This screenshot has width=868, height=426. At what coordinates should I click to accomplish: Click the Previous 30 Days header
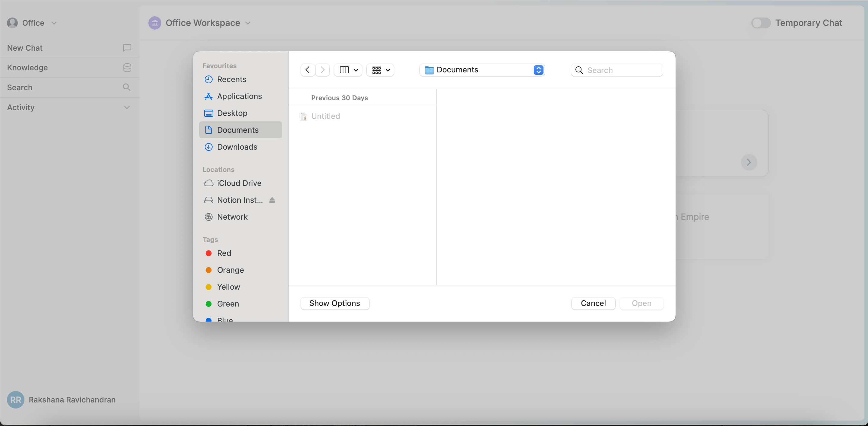coord(339,98)
